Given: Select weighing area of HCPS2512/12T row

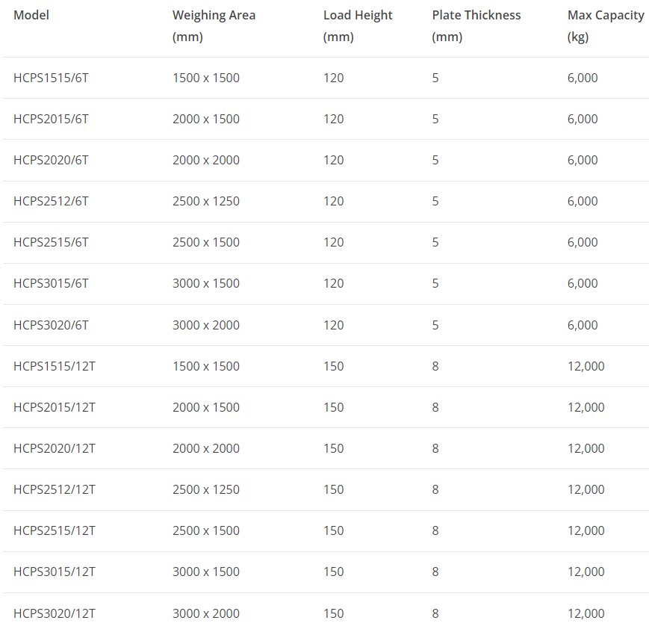Looking at the screenshot, I should [x=206, y=489].
